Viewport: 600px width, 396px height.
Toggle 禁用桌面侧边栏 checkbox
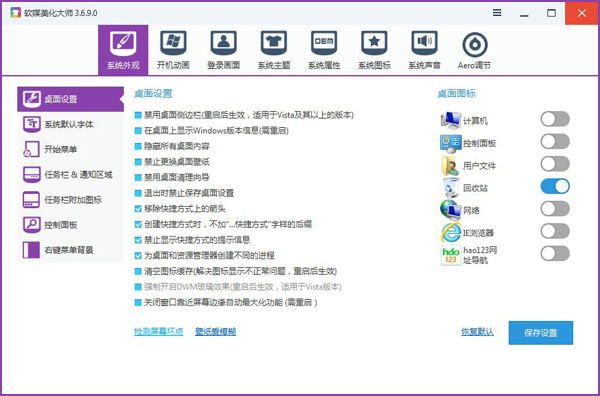coord(138,115)
